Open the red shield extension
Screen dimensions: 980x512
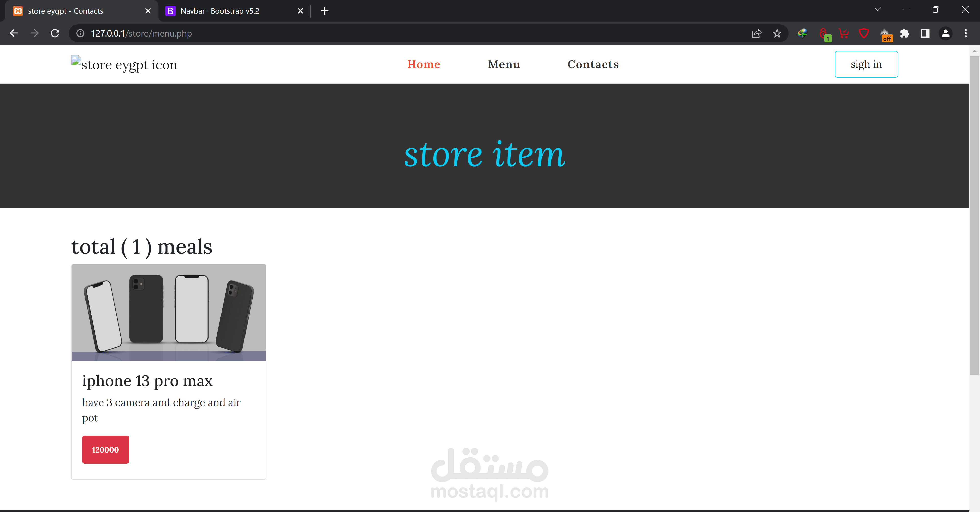[864, 33]
